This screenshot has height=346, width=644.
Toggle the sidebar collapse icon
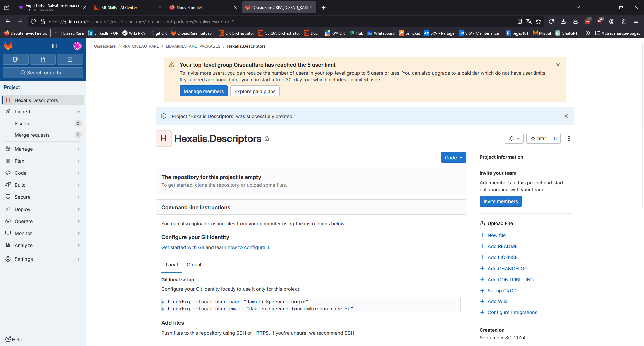(55, 46)
